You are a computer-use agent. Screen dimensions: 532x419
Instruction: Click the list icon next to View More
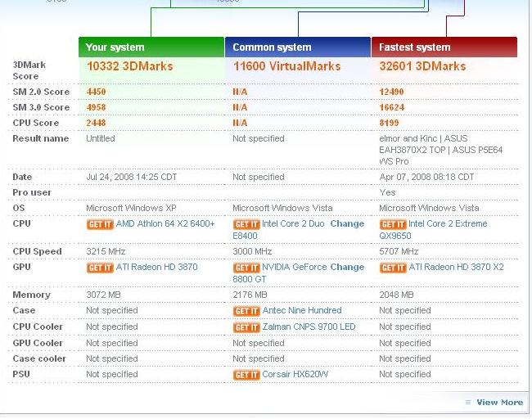tap(468, 403)
